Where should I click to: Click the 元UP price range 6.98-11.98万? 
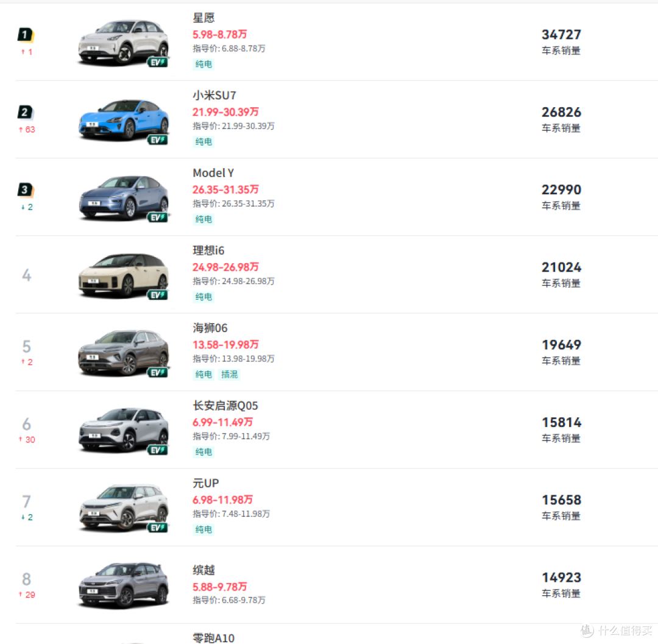pos(222,500)
